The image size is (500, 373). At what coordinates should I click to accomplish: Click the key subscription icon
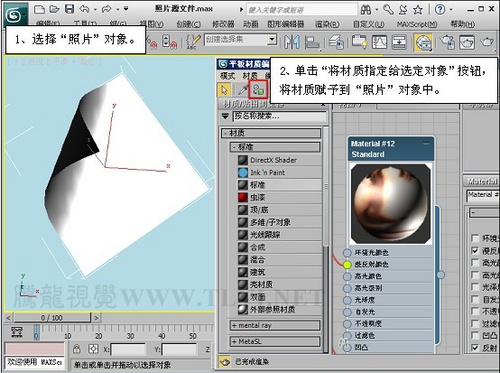[388, 9]
